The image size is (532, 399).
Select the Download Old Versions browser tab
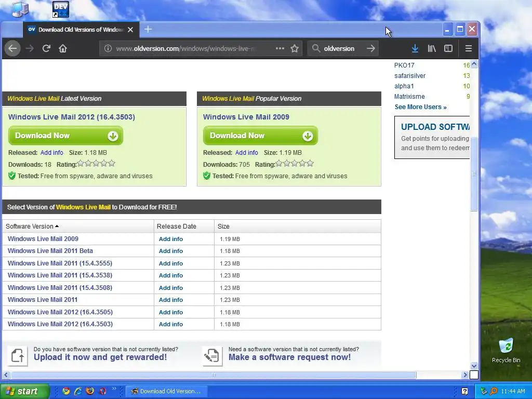point(81,30)
